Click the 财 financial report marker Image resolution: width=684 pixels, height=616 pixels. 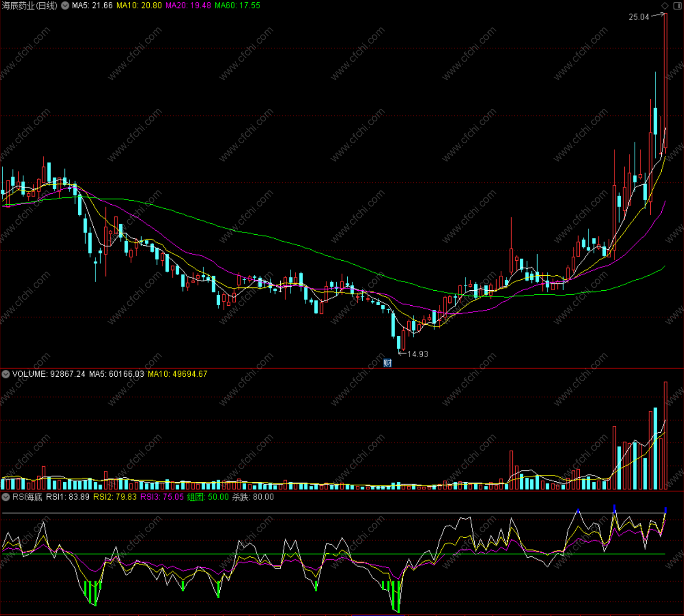point(387,363)
